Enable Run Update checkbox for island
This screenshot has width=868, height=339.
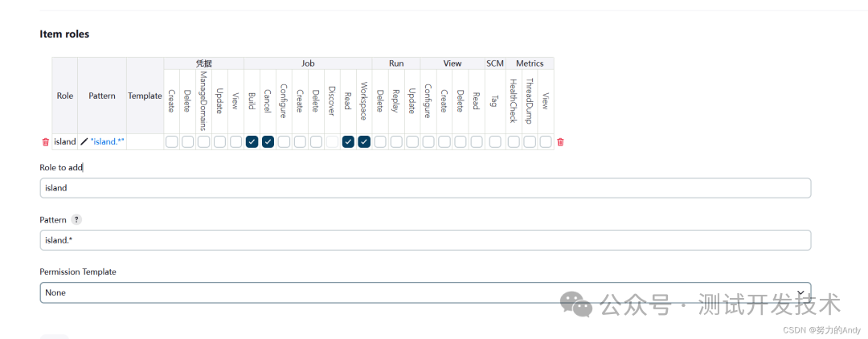coord(412,141)
